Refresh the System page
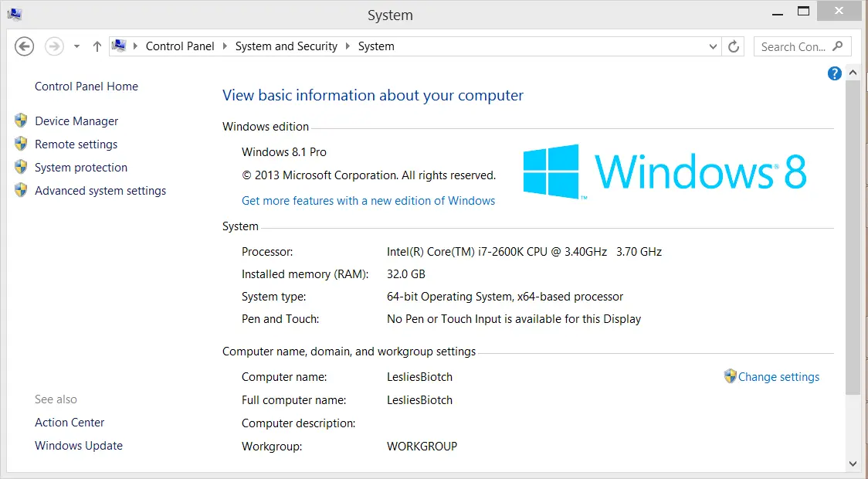 [734, 47]
